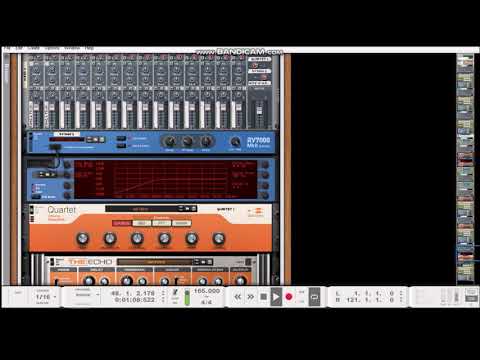Click The Echo browse patch folder icon
Viewport: 480px width, 360px height.
[x=203, y=262]
